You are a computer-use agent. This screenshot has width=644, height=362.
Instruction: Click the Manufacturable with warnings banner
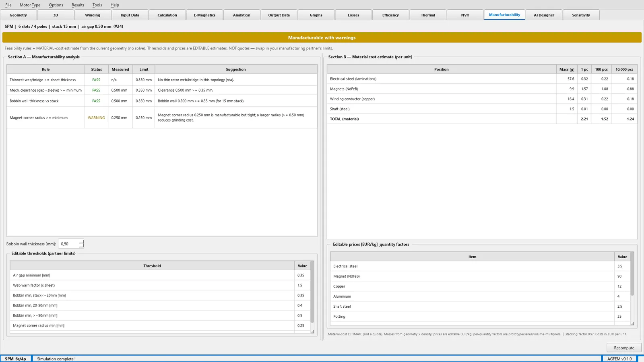pyautogui.click(x=322, y=37)
